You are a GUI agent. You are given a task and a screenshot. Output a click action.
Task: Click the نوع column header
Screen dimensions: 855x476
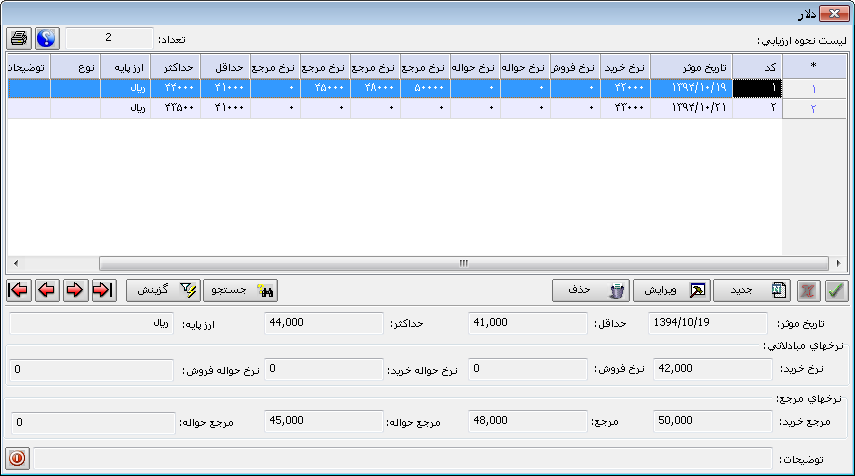point(75,67)
